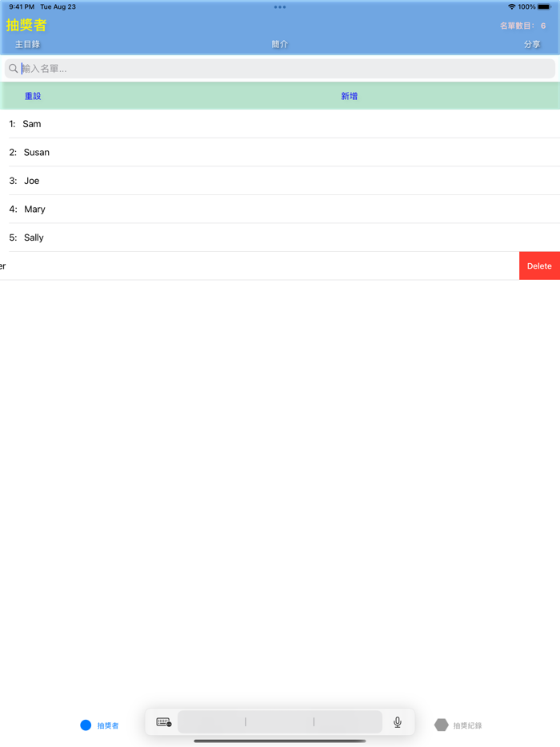Click the 重設 button
560x747 pixels.
click(x=33, y=96)
